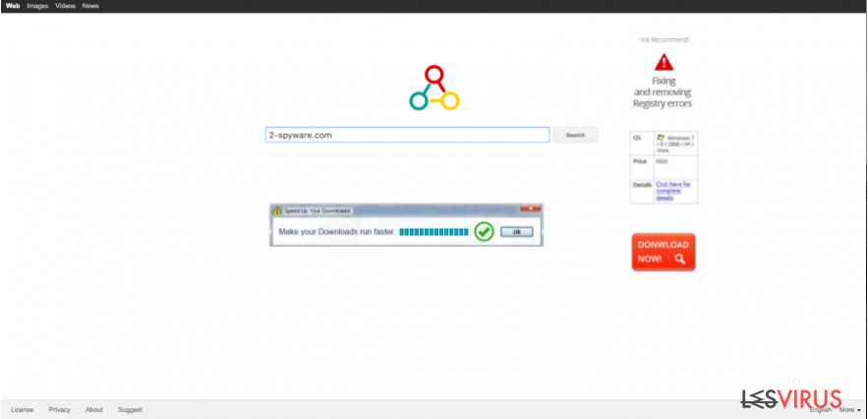868x419 pixels.
Task: Open the License footer link
Action: (23, 409)
